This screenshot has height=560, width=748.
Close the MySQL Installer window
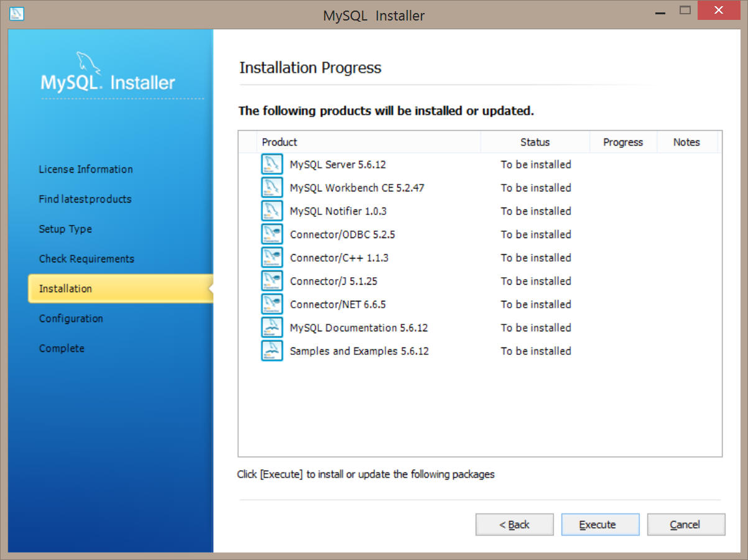point(720,11)
